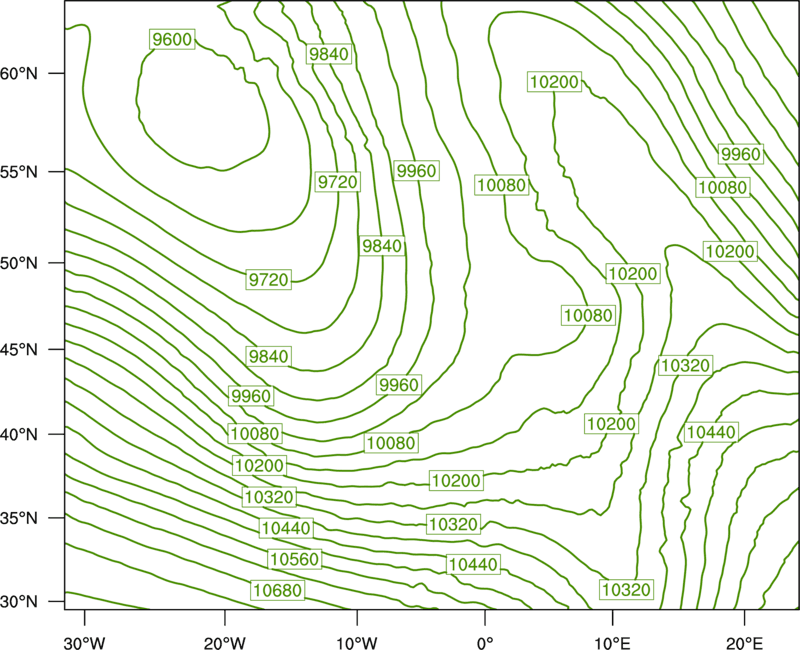Click the 0° longitude axis label
The image size is (800, 650).
(485, 643)
